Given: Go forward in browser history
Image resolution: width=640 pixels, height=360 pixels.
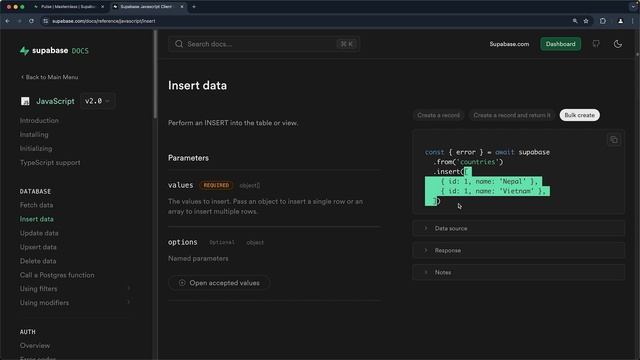Looking at the screenshot, I should [19, 21].
